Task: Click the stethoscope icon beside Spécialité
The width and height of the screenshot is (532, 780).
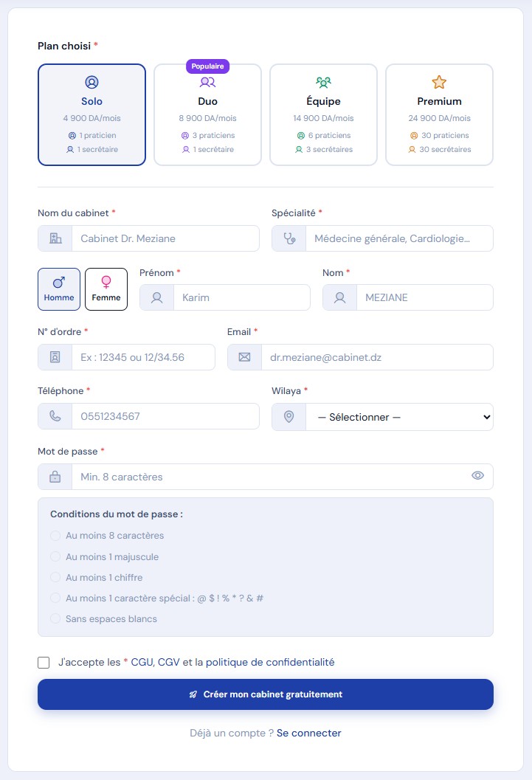Action: (x=289, y=238)
